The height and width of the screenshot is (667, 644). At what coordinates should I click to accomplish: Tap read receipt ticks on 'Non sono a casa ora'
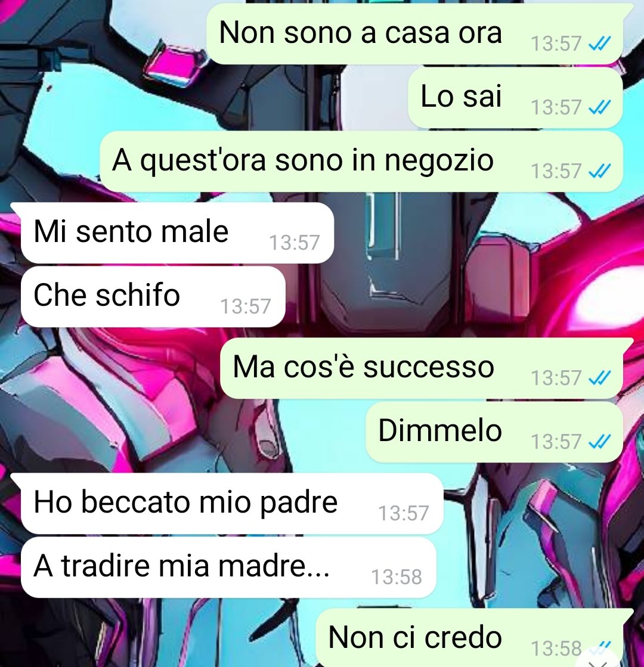click(599, 44)
